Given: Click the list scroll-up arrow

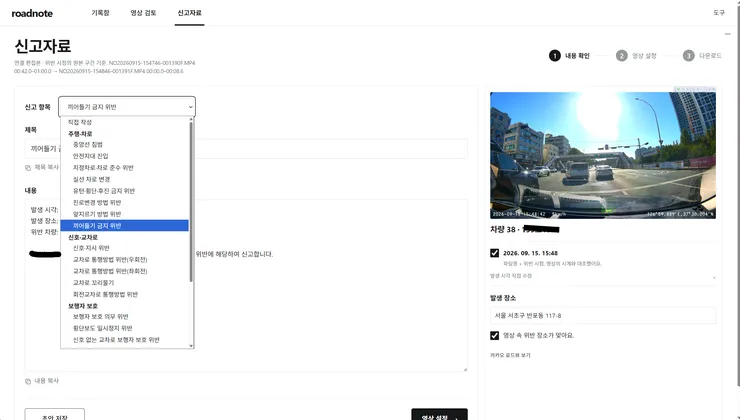Looking at the screenshot, I should 191,120.
